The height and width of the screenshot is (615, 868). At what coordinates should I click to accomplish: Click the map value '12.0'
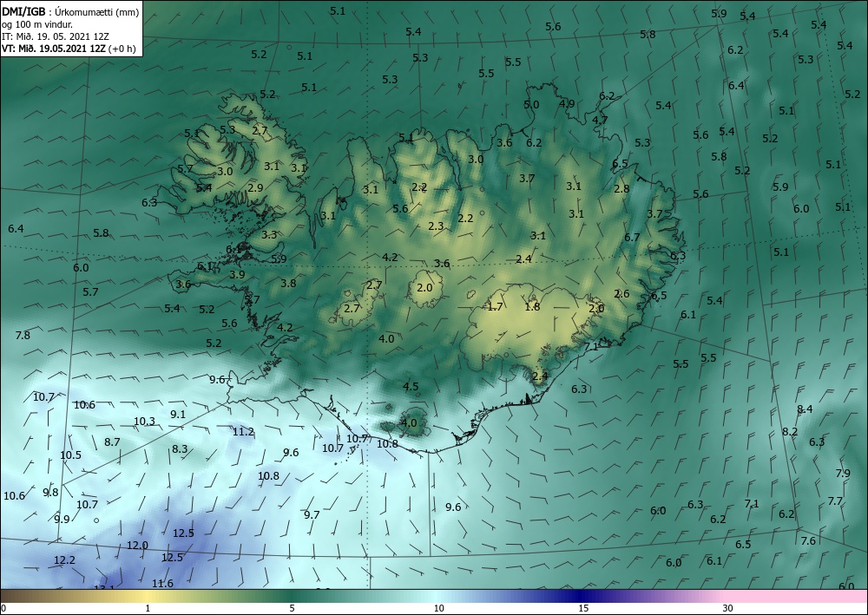point(137,545)
